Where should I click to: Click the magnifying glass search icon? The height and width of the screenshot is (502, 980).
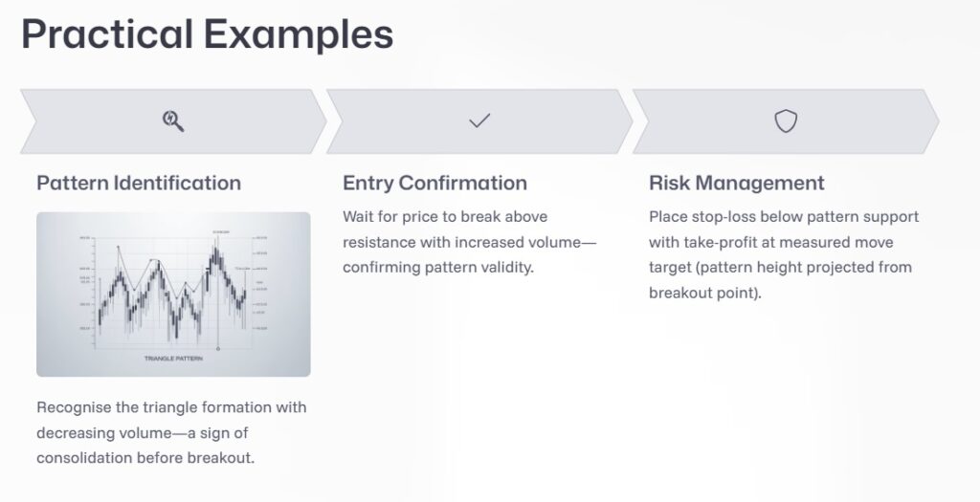click(173, 121)
